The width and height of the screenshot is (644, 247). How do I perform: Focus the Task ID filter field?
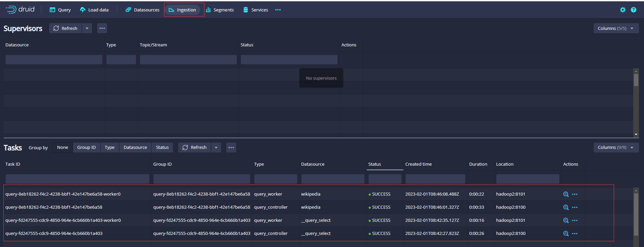[77, 179]
